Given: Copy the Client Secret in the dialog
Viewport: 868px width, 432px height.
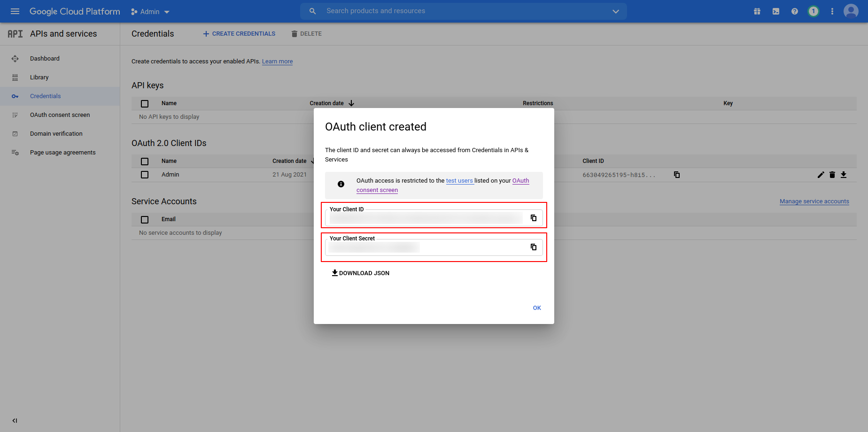Looking at the screenshot, I should point(533,247).
